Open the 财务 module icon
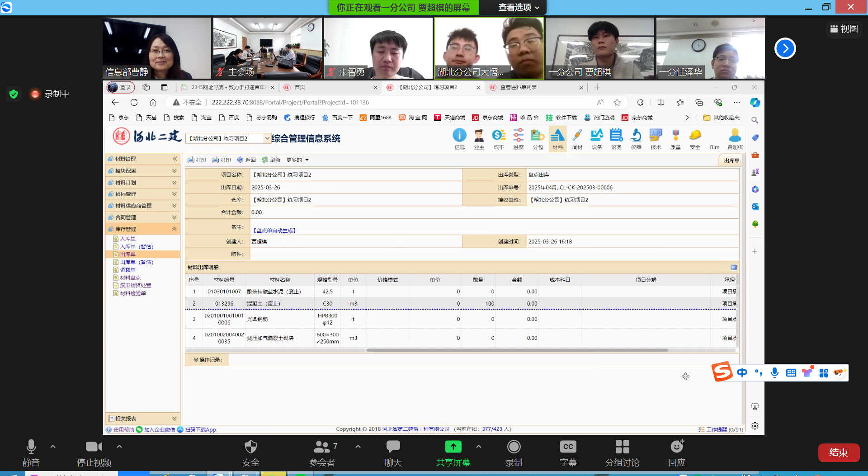This screenshot has width=868, height=476. (x=616, y=138)
